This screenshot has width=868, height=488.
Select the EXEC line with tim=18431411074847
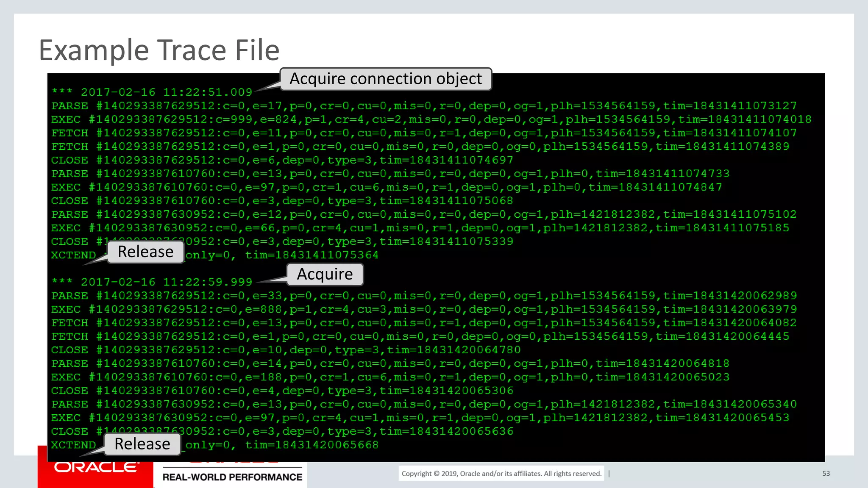pyautogui.click(x=387, y=187)
